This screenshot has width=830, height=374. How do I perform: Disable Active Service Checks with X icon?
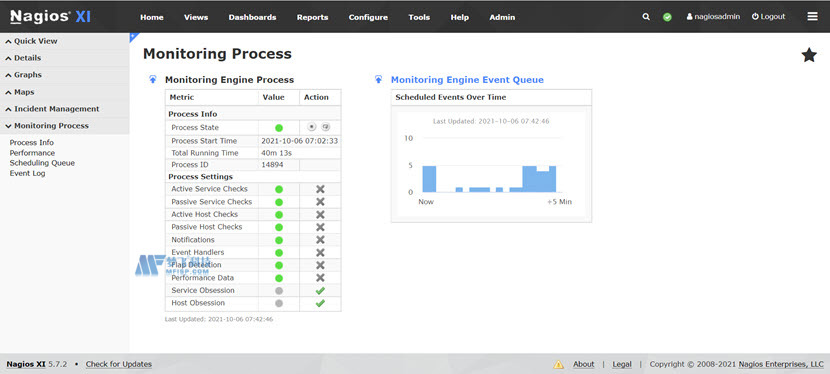point(320,189)
